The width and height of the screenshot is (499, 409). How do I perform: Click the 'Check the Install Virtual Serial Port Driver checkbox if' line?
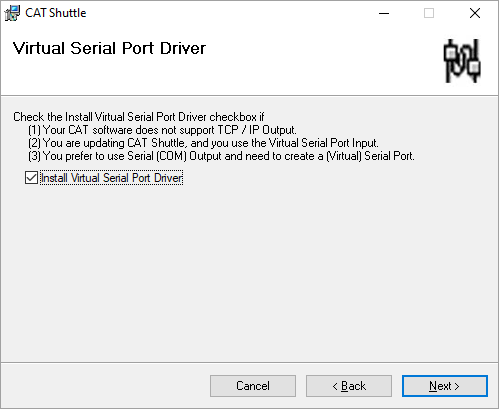[x=139, y=117]
